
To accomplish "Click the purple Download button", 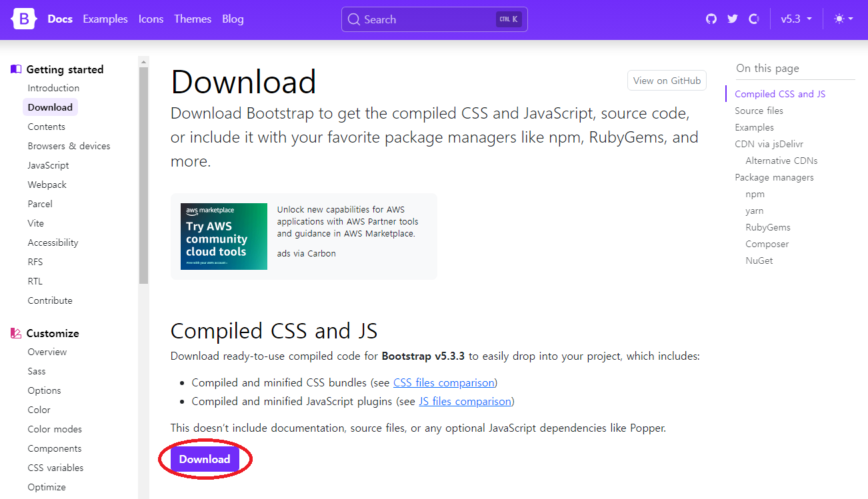I will click(x=205, y=459).
